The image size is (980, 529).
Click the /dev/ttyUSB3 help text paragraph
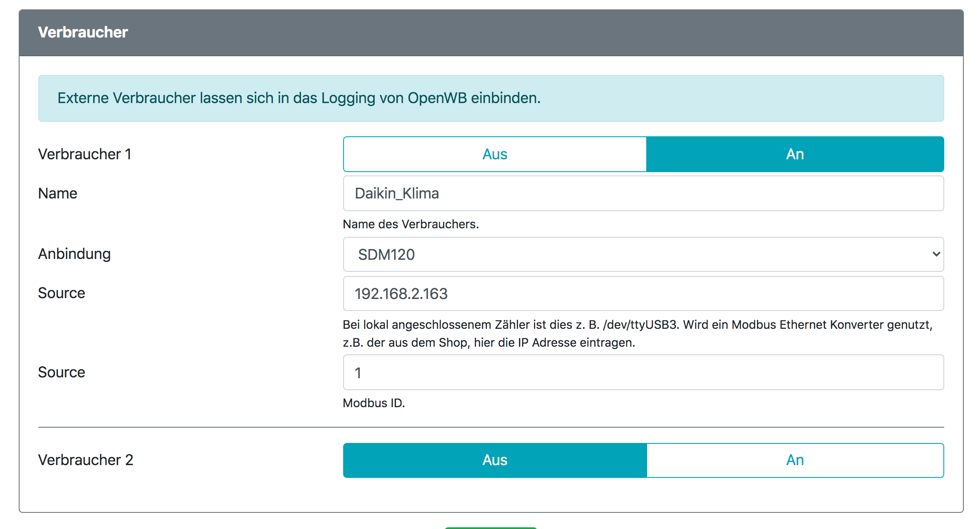click(x=637, y=333)
